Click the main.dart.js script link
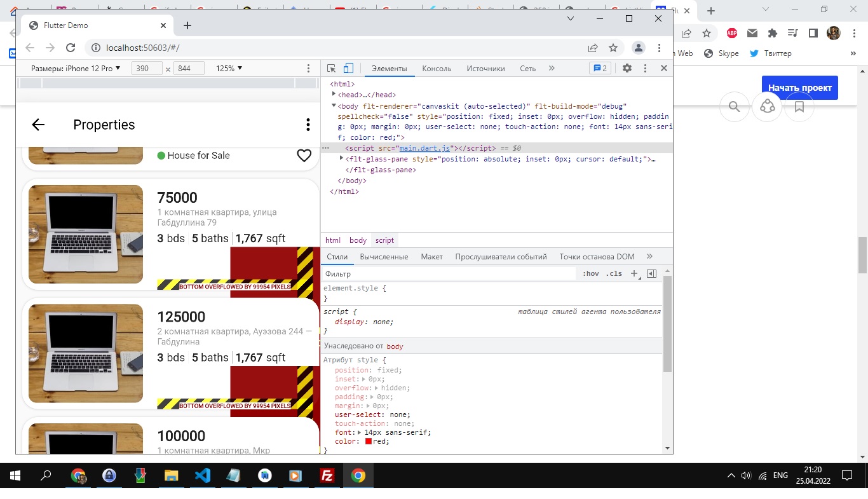The height and width of the screenshot is (499, 868). [424, 148]
